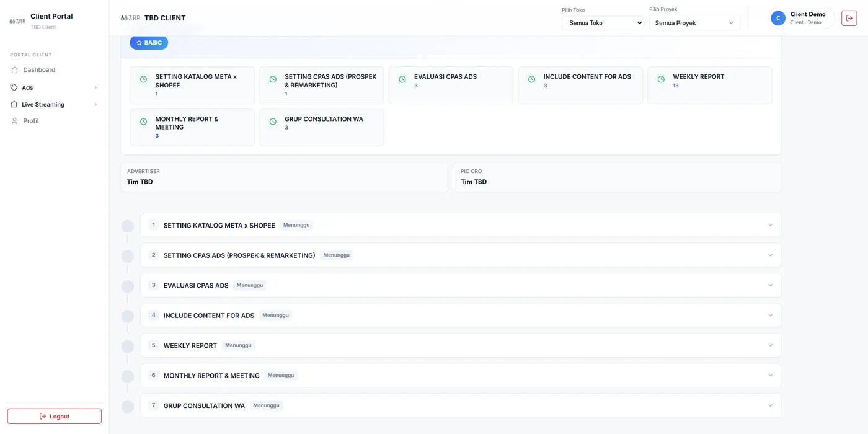Expand EVALUASI CPAS ADS row chevron
868x434 pixels.
[x=770, y=285]
